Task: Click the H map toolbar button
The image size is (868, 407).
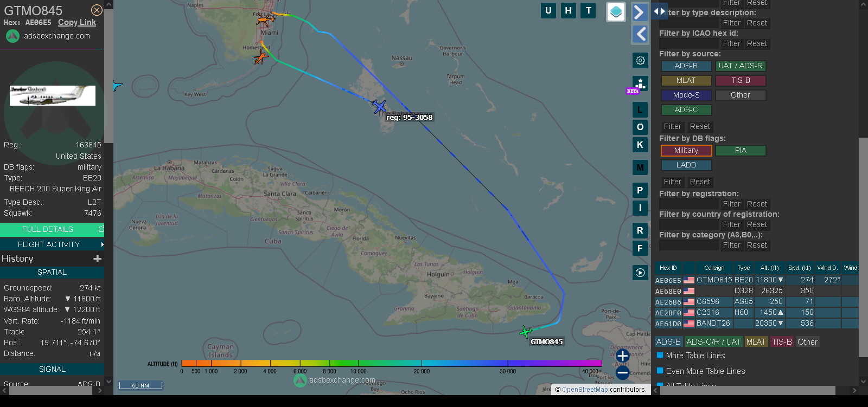Action: pyautogui.click(x=569, y=10)
